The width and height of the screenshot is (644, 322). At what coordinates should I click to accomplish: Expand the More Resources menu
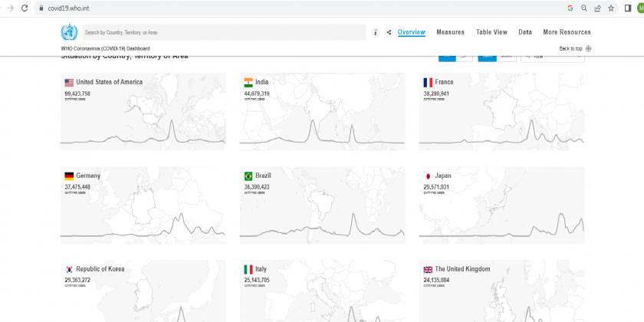(567, 32)
